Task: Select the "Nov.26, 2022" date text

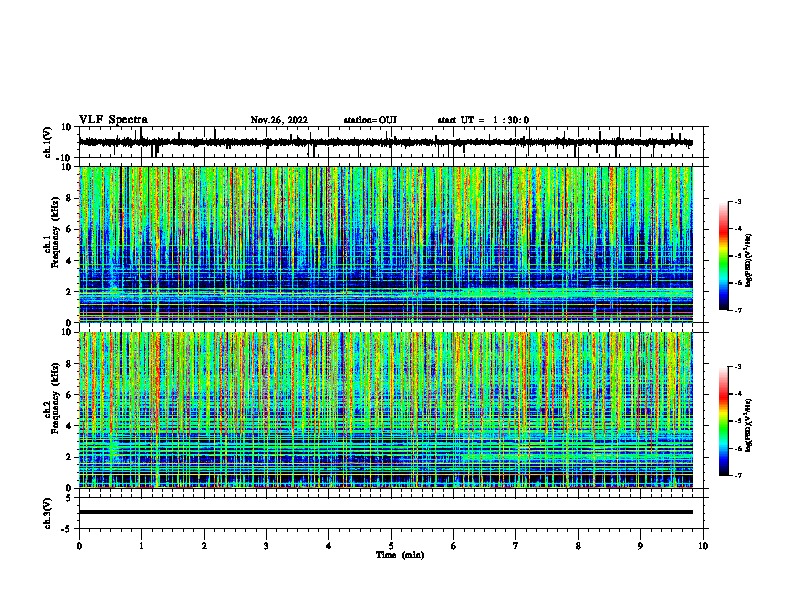Action: 279,120
